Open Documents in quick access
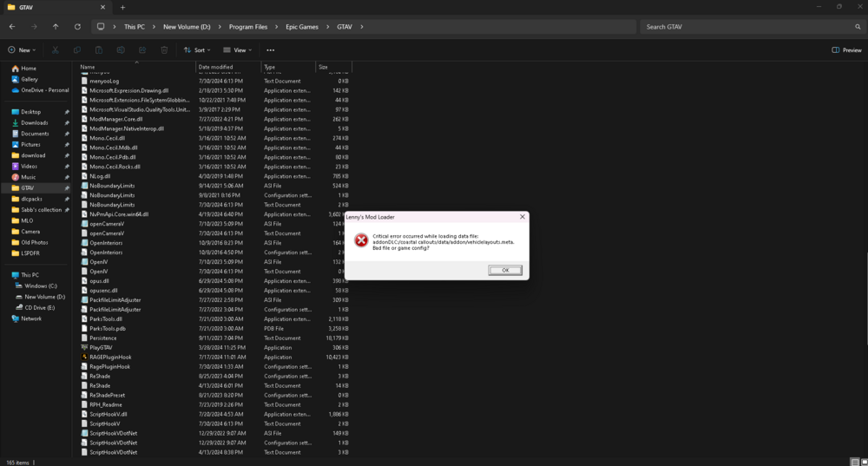Image resolution: width=868 pixels, height=466 pixels. pos(30,134)
